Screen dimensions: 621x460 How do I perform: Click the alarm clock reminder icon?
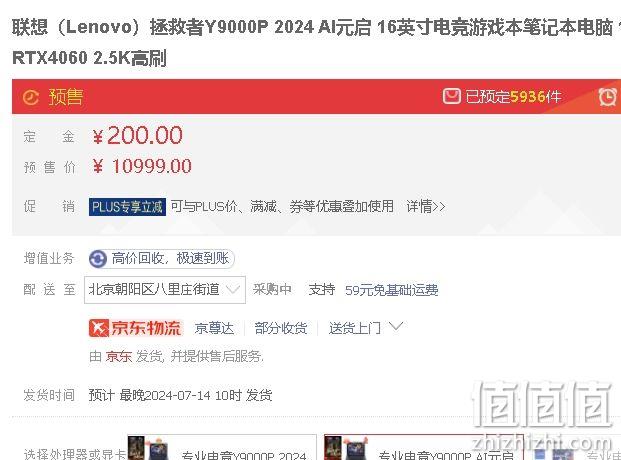pyautogui.click(x=608, y=97)
